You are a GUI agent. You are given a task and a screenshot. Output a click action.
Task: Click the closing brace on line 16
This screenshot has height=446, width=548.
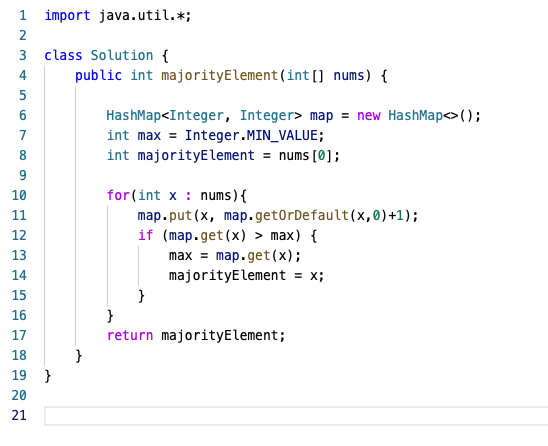[110, 316]
